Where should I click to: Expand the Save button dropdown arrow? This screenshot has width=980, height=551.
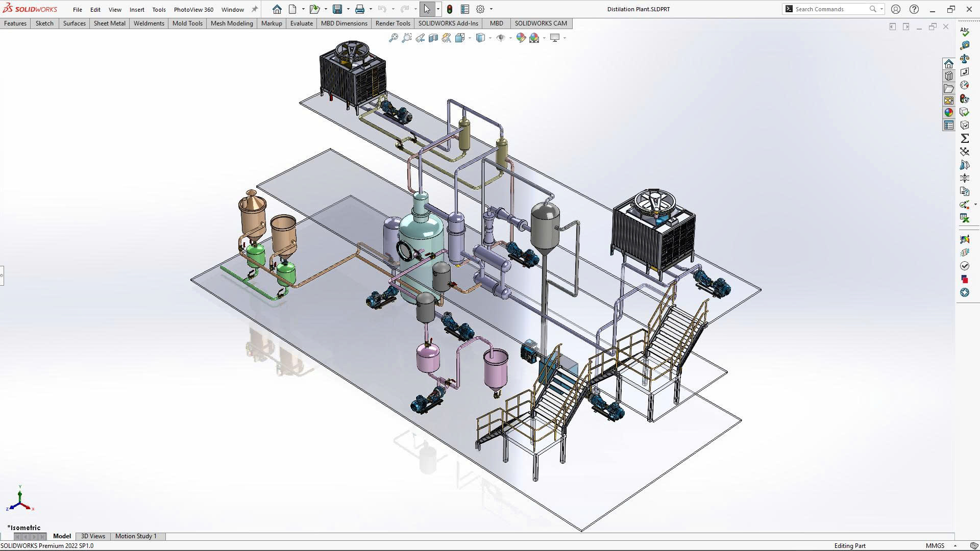348,9
